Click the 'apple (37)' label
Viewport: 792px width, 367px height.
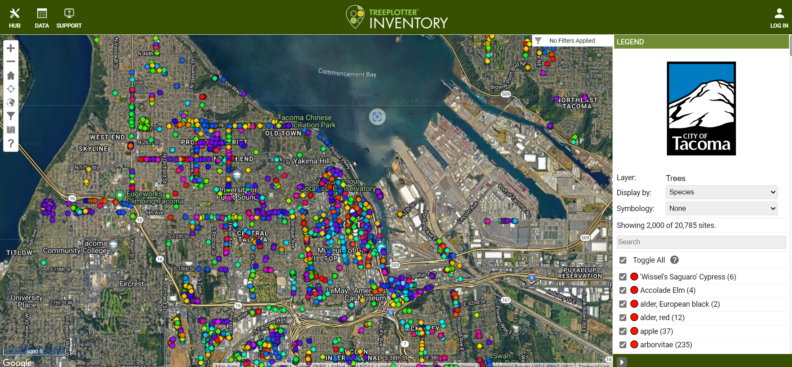(x=657, y=331)
